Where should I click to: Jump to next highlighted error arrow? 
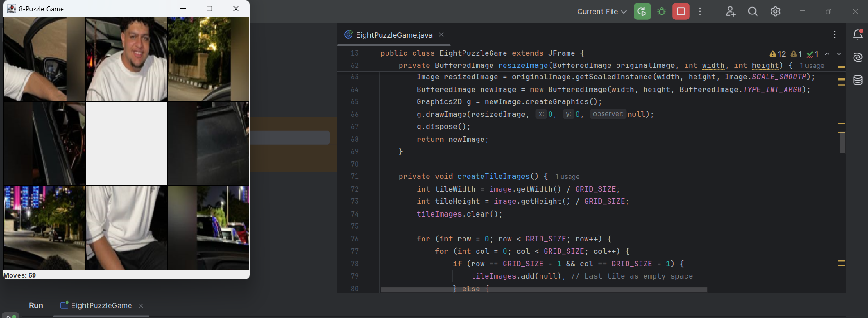[839, 54]
